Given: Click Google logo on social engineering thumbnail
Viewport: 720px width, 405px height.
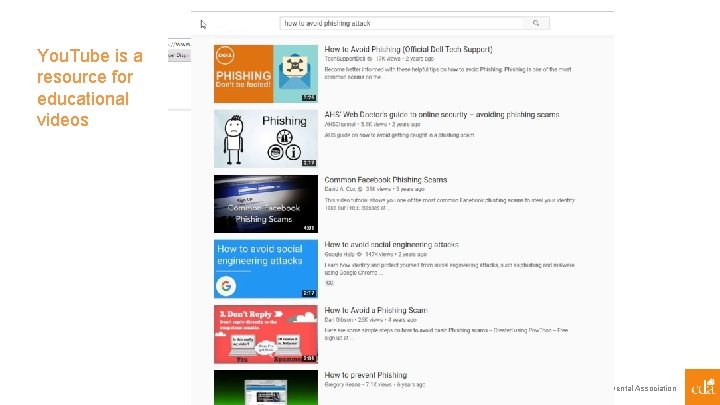Looking at the screenshot, I should (226, 286).
